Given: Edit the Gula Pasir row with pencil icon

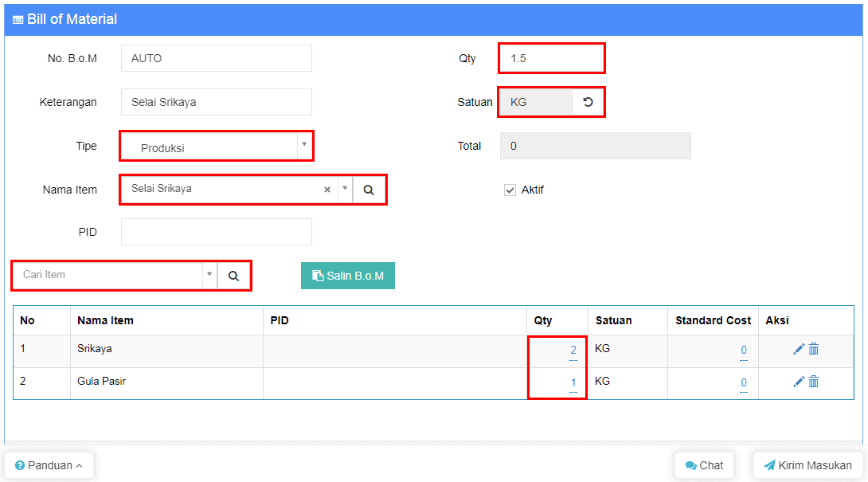Looking at the screenshot, I should [x=798, y=382].
